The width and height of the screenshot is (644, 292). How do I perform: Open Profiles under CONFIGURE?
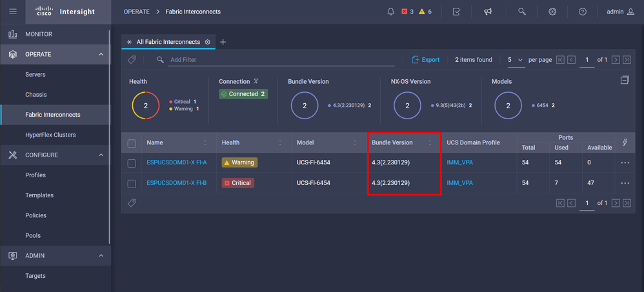pos(55,175)
